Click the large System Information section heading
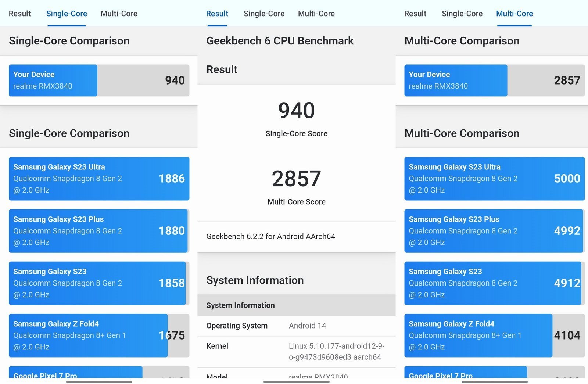The width and height of the screenshot is (588, 384). [255, 280]
